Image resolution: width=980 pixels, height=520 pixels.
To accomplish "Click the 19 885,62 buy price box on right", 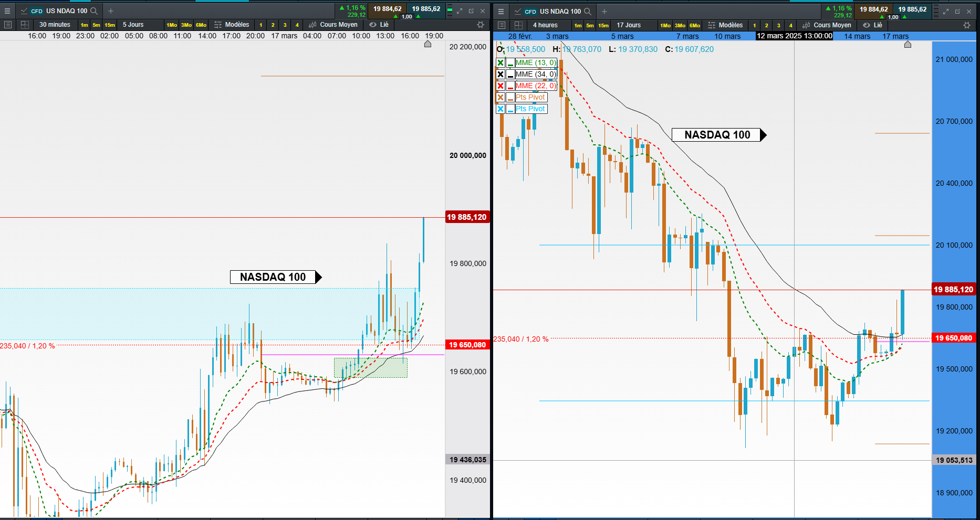I will pyautogui.click(x=912, y=9).
